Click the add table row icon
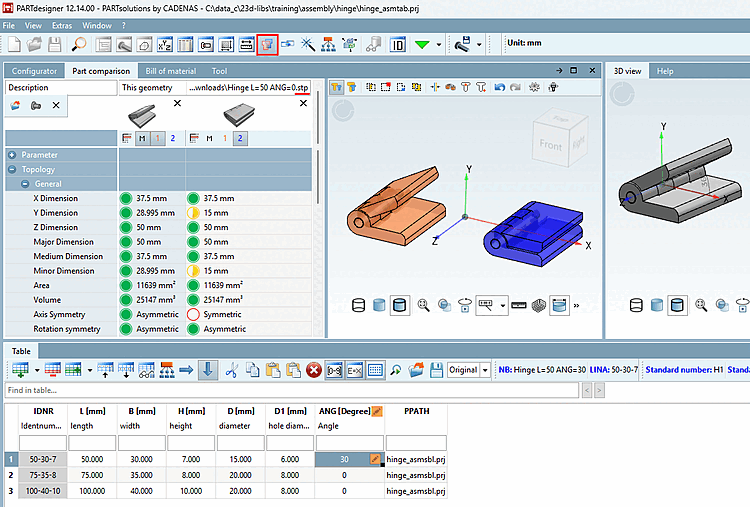 click(x=21, y=370)
